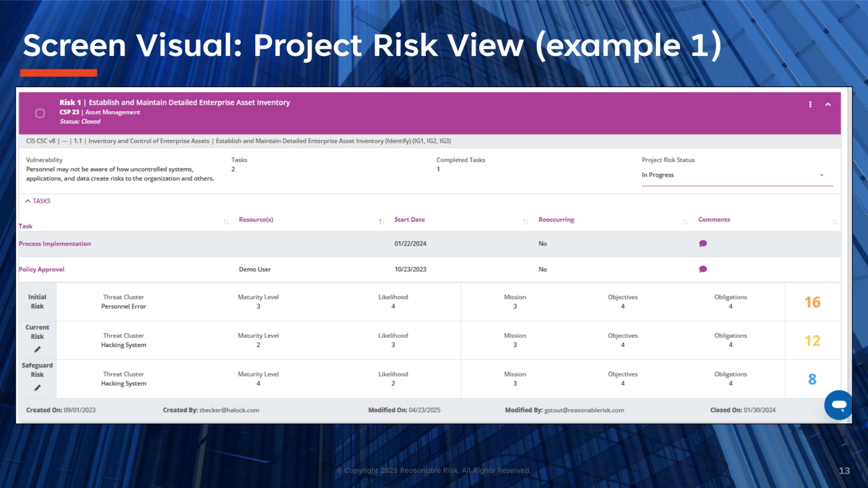Click Modified By gstout@reasonablerisk.com
This screenshot has height=488, width=868.
tap(565, 410)
